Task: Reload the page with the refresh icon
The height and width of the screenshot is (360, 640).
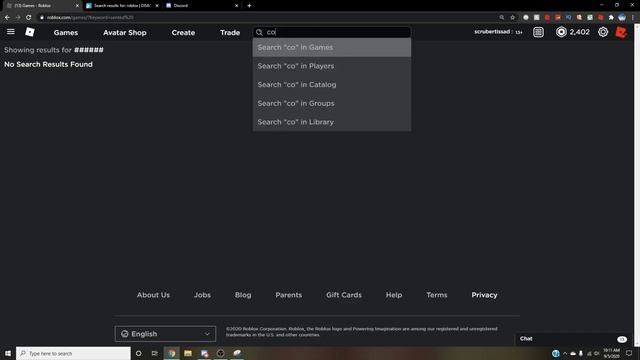Action: pos(29,18)
